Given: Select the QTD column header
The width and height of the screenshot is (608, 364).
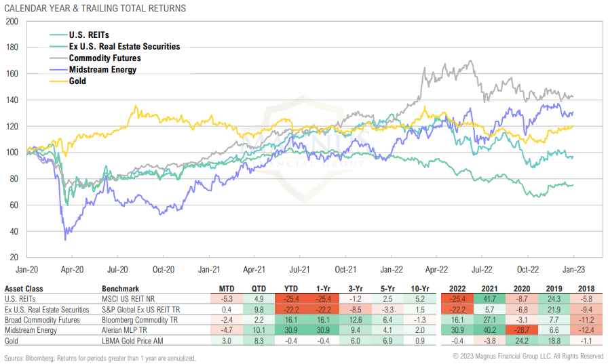Looking at the screenshot, I should (x=259, y=287).
